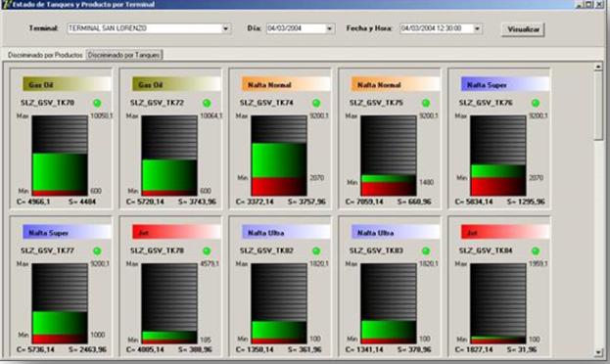Open the Terminal dropdown list
Screen dimensions: 610x364
(x=225, y=28)
